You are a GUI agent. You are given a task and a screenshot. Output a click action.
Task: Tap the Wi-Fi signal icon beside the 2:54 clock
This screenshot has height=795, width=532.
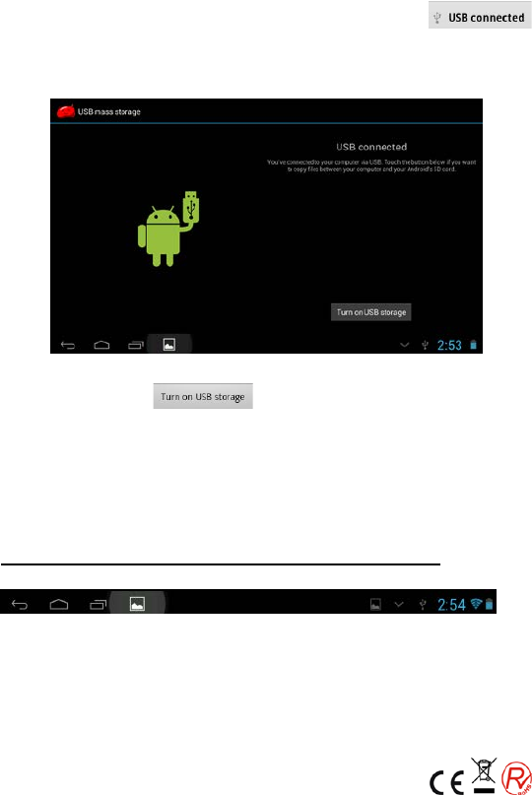(476, 603)
